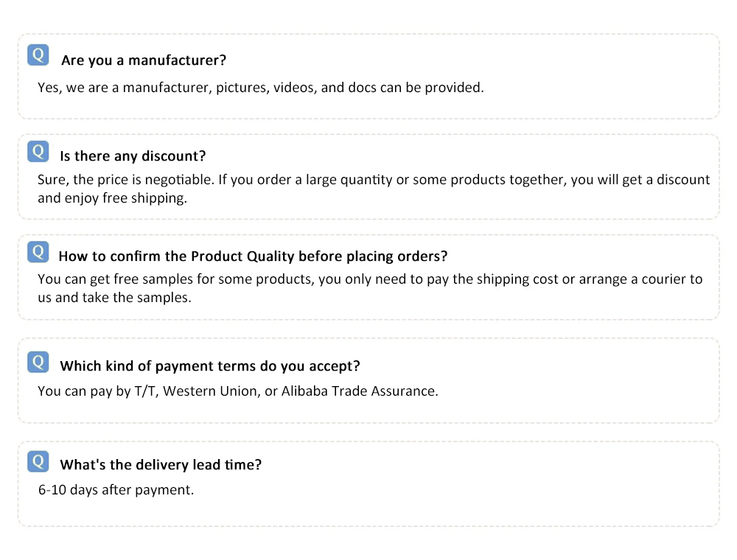Click the line "and enjoy free shipping."
The width and height of the screenshot is (737, 560).
tap(112, 198)
